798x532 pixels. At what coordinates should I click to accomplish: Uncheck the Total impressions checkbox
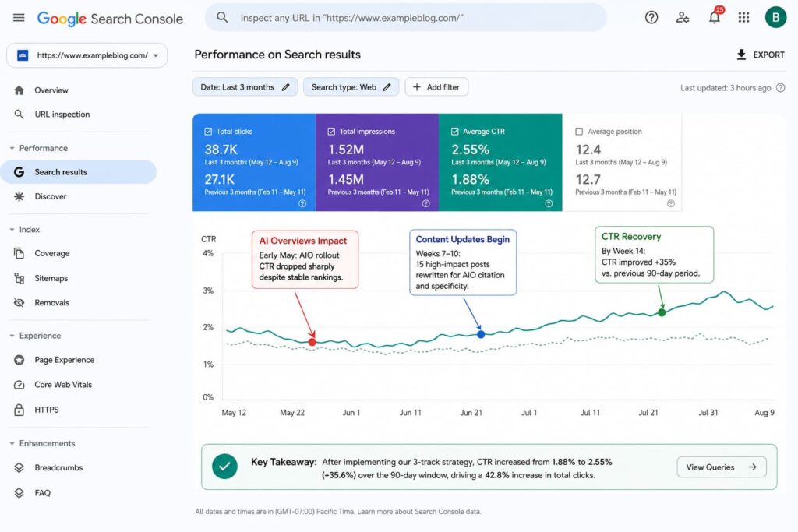331,131
